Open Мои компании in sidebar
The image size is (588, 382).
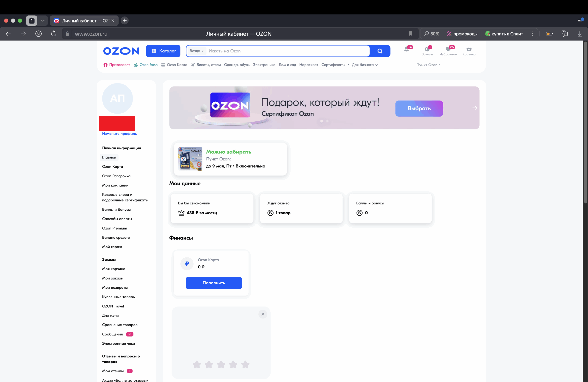pos(115,185)
